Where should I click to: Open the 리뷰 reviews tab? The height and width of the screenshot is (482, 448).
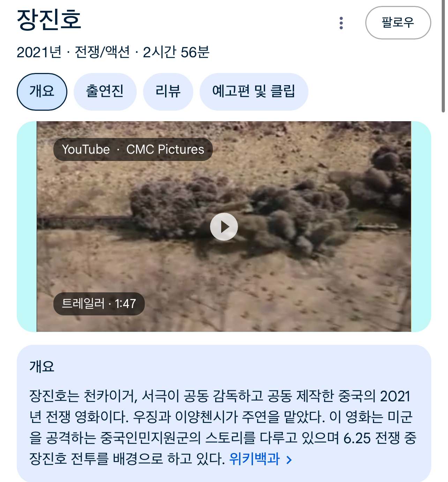pyautogui.click(x=168, y=92)
